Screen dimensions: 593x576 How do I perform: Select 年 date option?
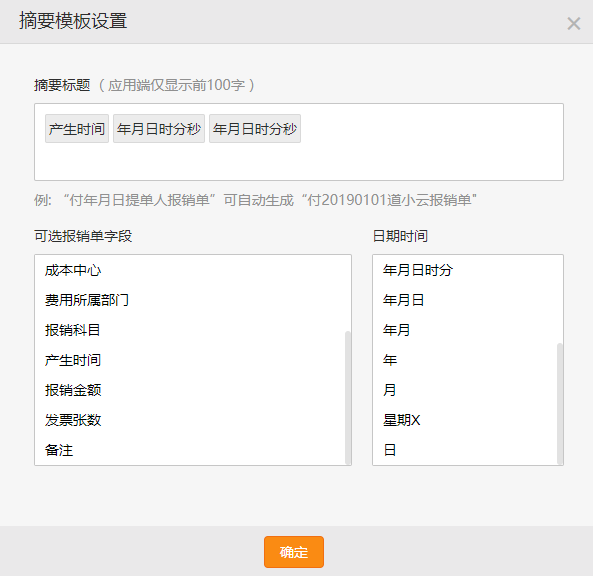point(390,360)
